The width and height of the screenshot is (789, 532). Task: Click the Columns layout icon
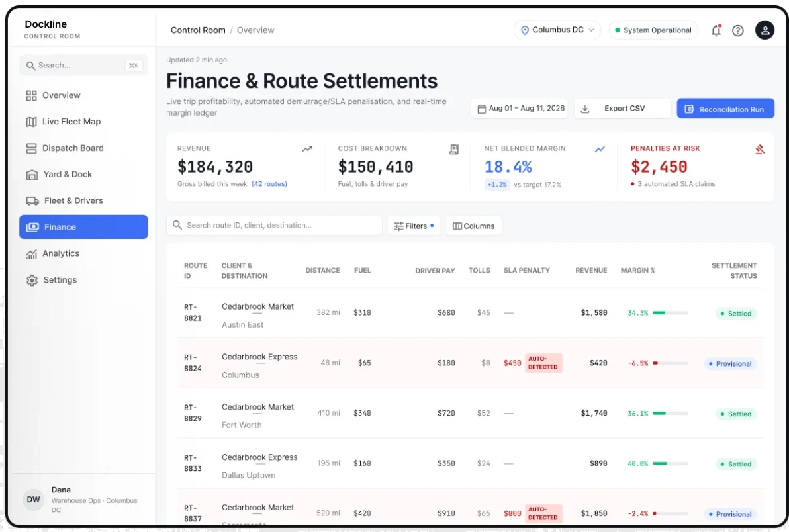click(457, 226)
